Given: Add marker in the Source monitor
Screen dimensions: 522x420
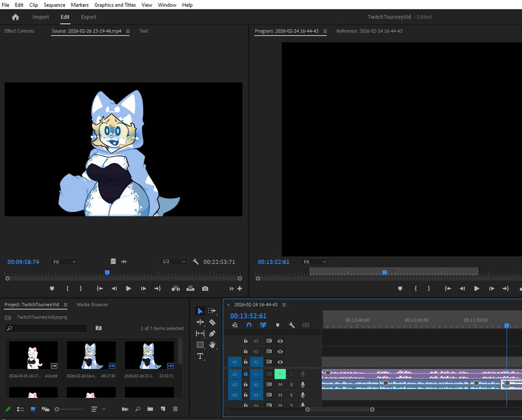Looking at the screenshot, I should tap(52, 289).
